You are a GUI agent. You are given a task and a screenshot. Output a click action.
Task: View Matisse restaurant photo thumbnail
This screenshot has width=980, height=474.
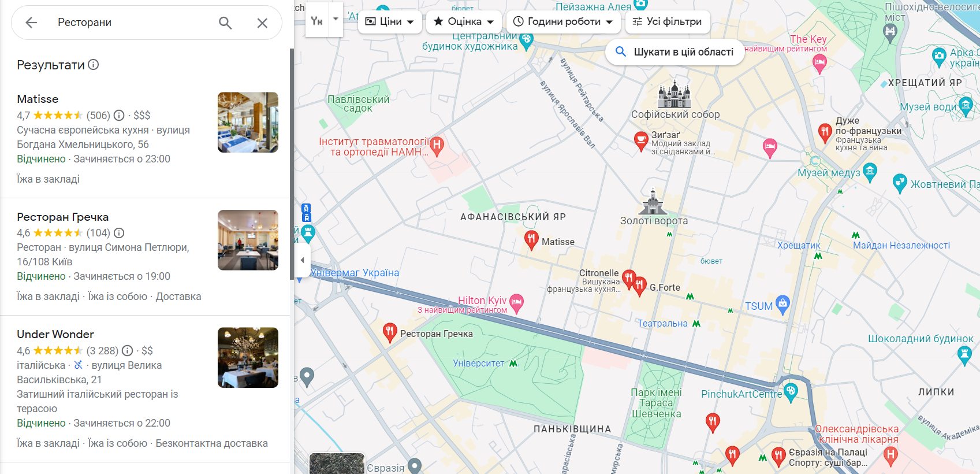click(248, 123)
